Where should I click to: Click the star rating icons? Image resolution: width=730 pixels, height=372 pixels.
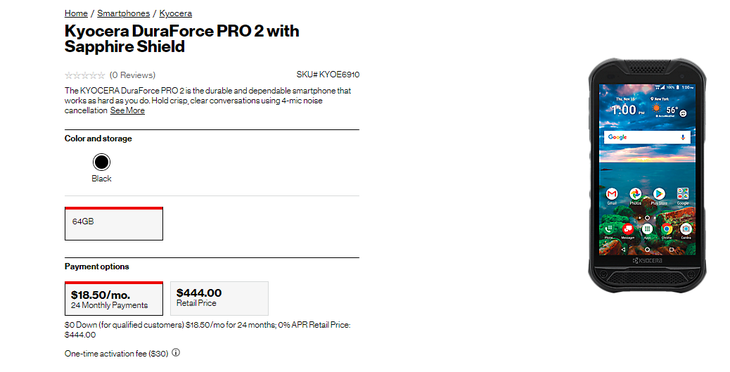(85, 75)
